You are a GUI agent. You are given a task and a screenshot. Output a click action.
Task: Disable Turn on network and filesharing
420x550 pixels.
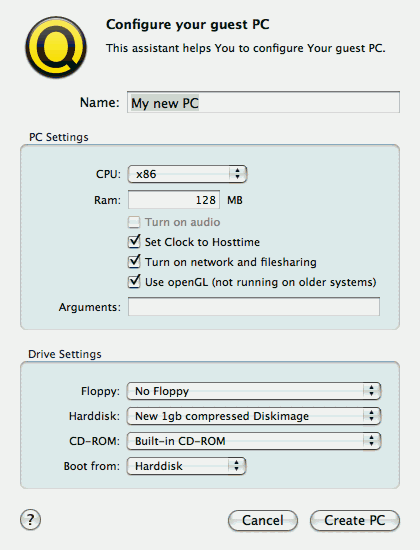click(134, 262)
